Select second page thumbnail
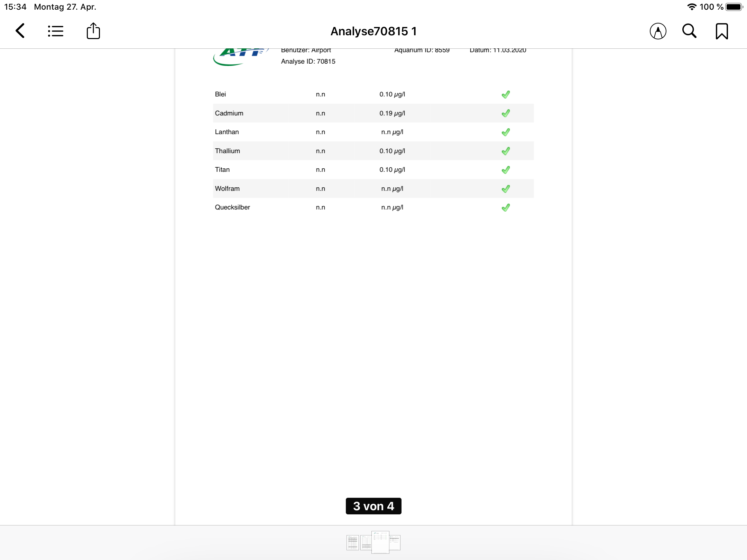The height and width of the screenshot is (560, 747). [x=366, y=542]
